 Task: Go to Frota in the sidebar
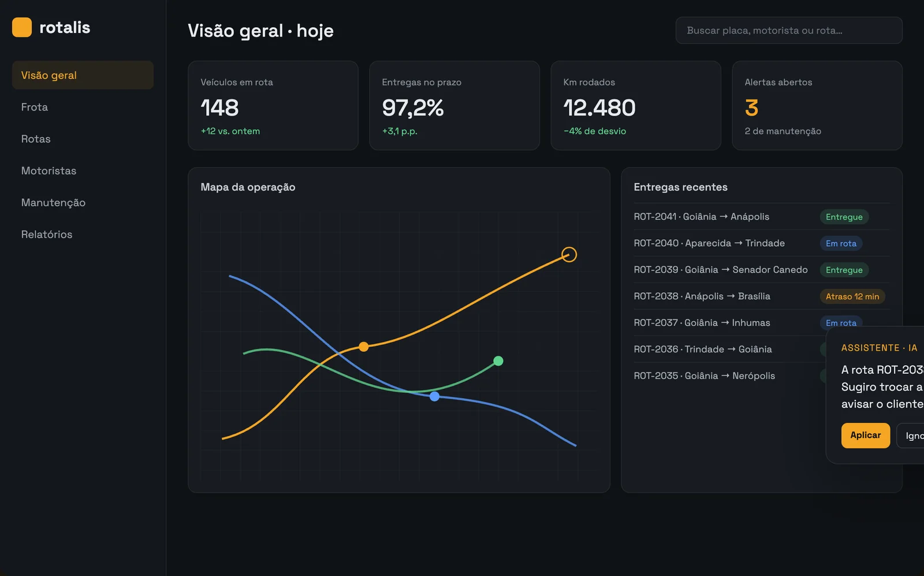pos(83,107)
